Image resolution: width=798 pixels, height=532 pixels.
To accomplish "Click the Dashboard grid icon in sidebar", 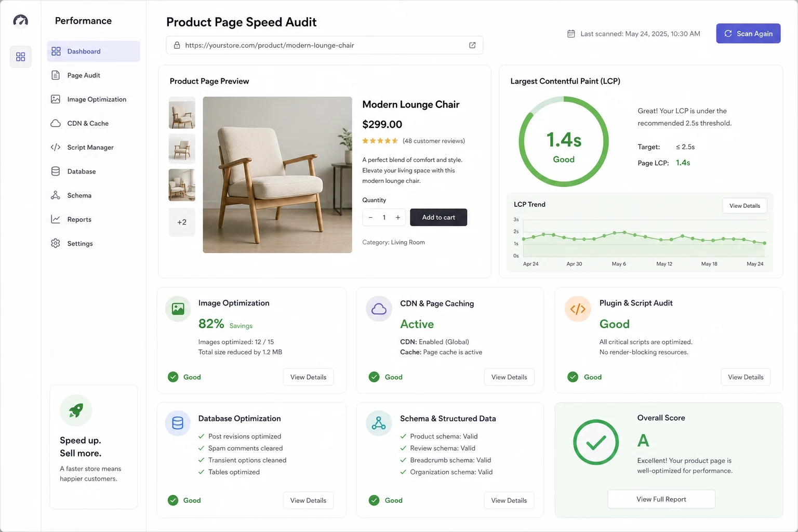I will pos(56,51).
